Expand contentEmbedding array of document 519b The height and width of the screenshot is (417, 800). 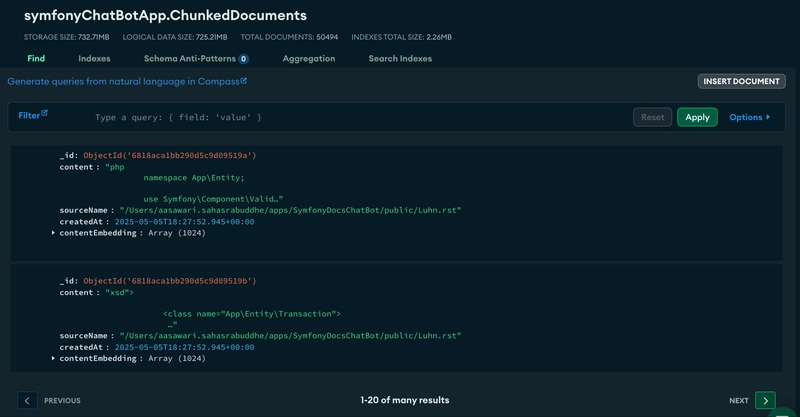[53, 358]
